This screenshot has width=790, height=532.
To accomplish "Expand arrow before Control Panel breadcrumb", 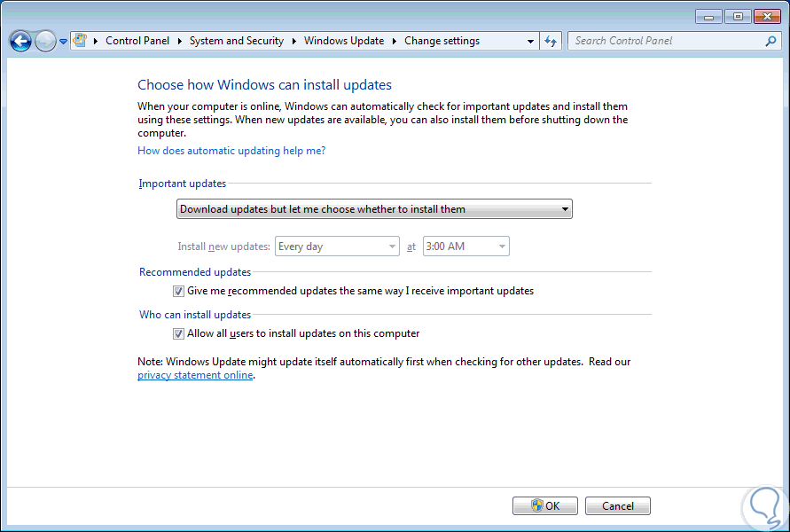I will 96,41.
